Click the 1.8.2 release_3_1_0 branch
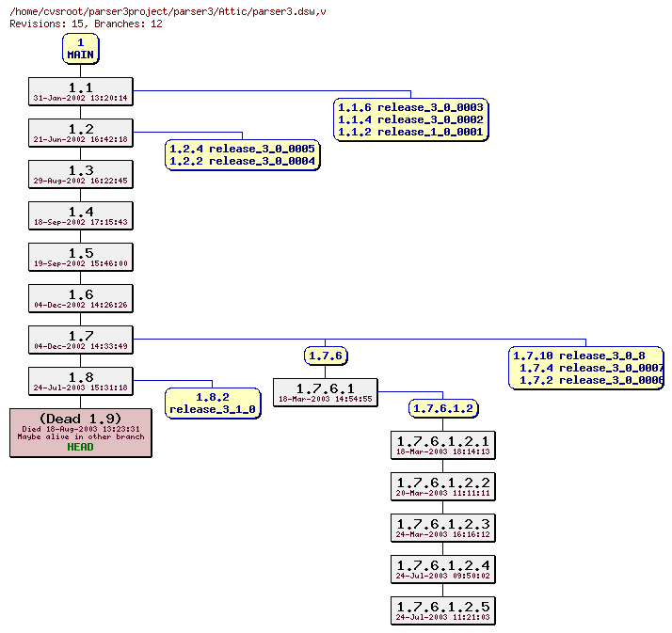672x633 pixels. [x=213, y=403]
